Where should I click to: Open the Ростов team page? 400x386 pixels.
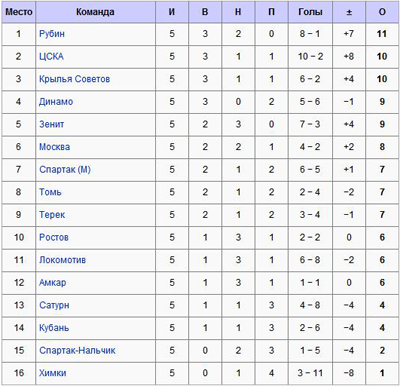54,237
